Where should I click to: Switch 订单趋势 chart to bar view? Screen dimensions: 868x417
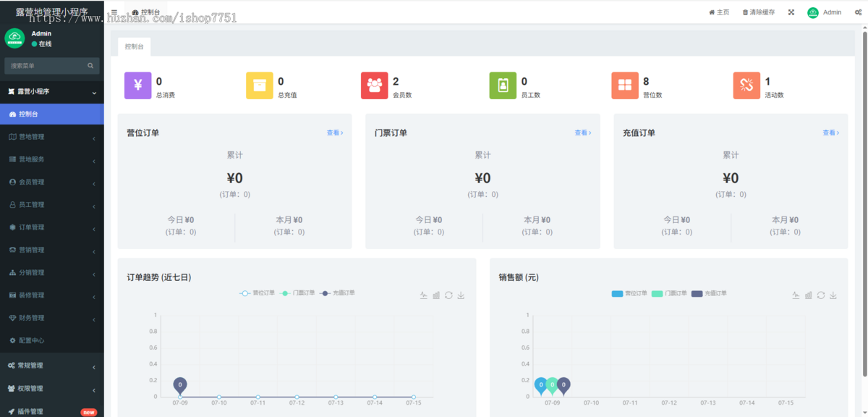(x=436, y=295)
